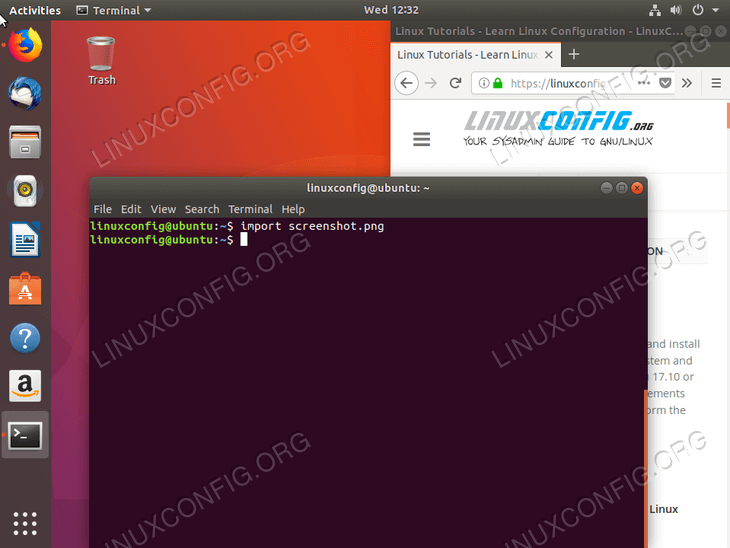Open Activities overview
Image resolution: width=730 pixels, height=548 pixels.
click(35, 10)
